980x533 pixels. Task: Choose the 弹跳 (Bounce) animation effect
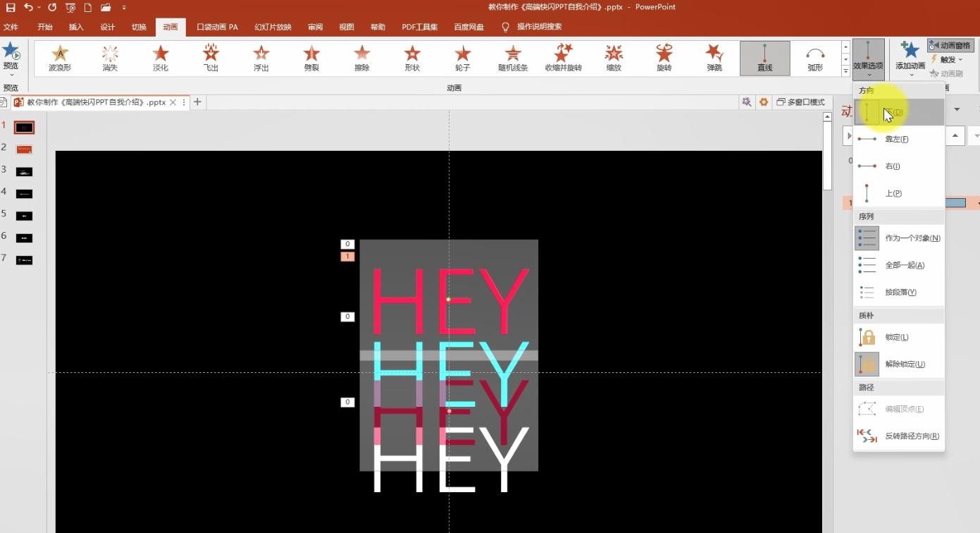(714, 58)
